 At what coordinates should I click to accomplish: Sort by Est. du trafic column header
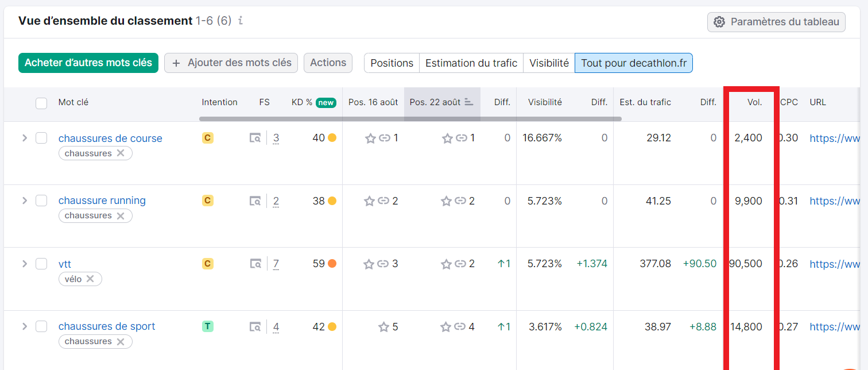645,102
